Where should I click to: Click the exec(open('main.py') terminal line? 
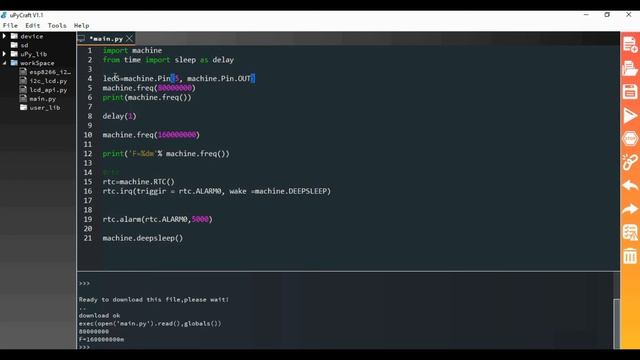(150, 323)
